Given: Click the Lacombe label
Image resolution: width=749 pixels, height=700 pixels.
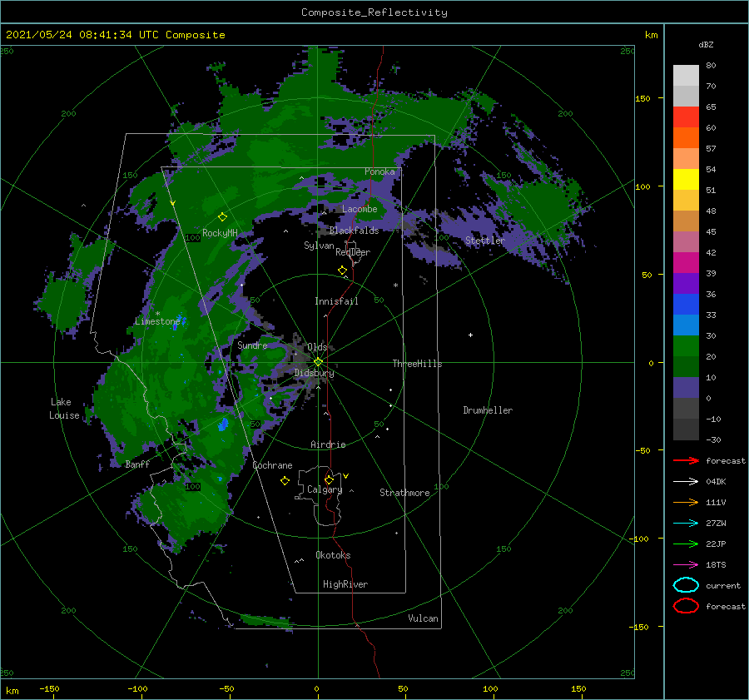Looking at the screenshot, I should 360,209.
